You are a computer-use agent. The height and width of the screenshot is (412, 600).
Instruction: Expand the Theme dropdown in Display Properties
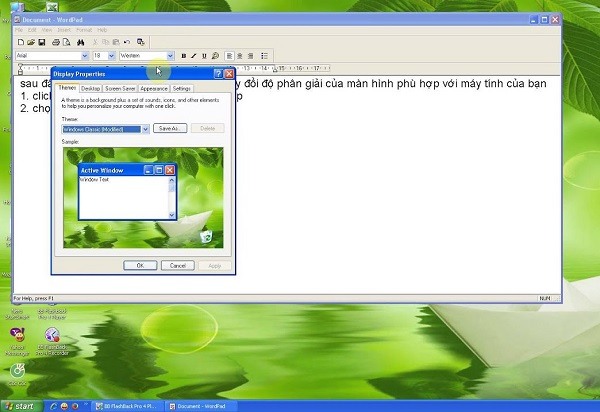click(x=145, y=129)
